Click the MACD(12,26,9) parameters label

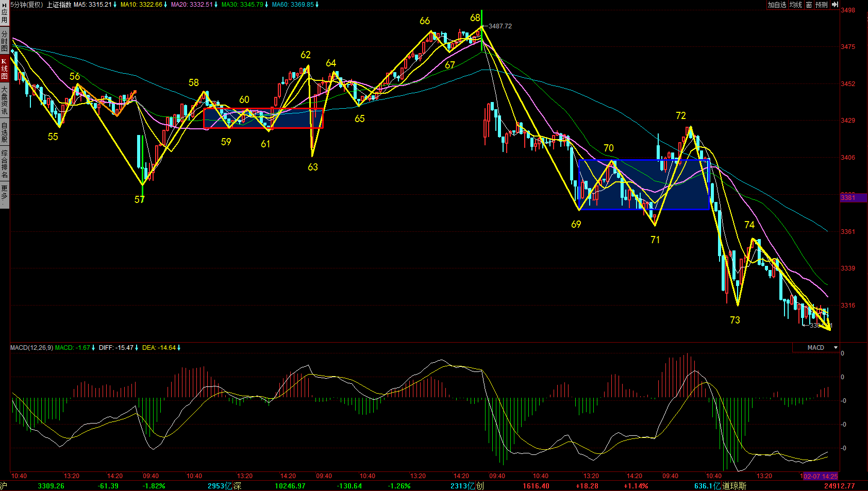[x=31, y=348]
